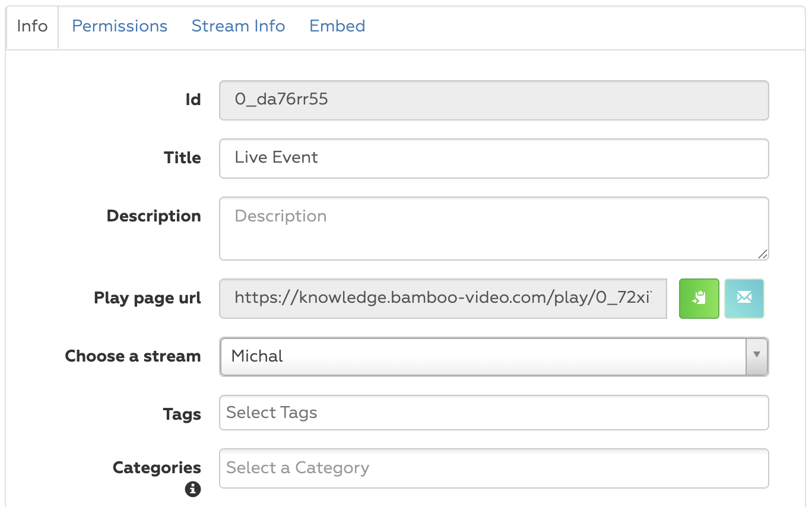Click the Description label
Viewport: 812px width, 507px height.
click(x=154, y=216)
